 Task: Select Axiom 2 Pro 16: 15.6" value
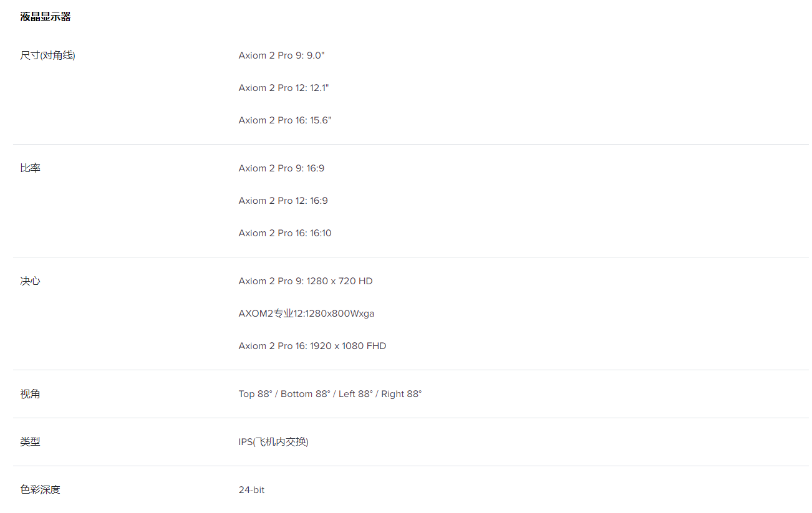click(285, 120)
